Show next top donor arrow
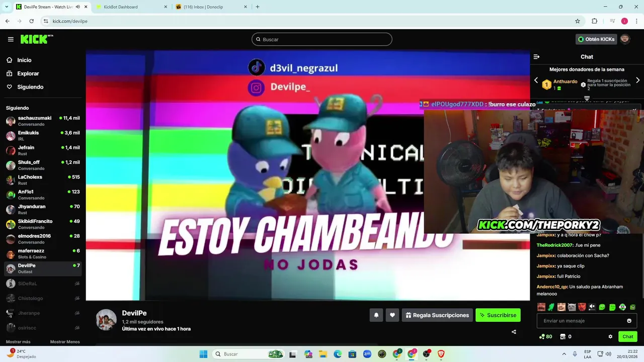 pos(638,80)
